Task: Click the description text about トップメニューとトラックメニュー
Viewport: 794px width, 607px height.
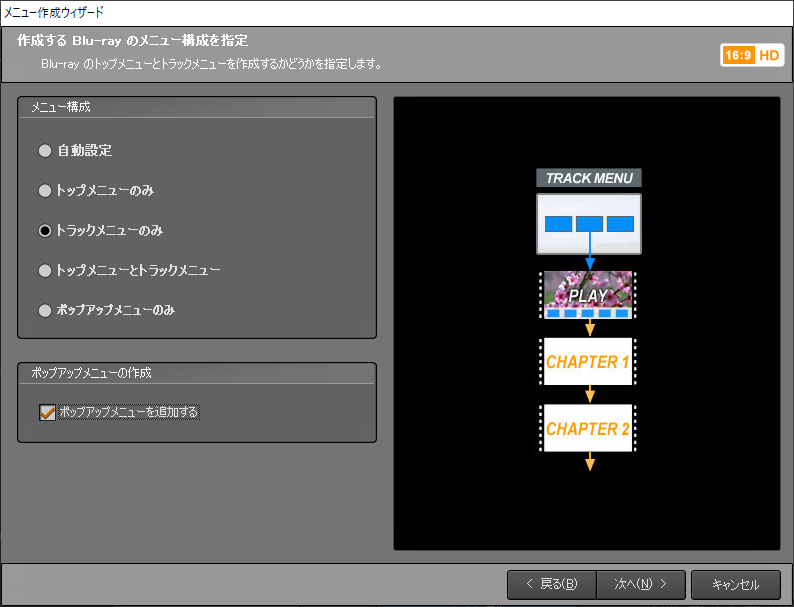Action: click(211, 64)
